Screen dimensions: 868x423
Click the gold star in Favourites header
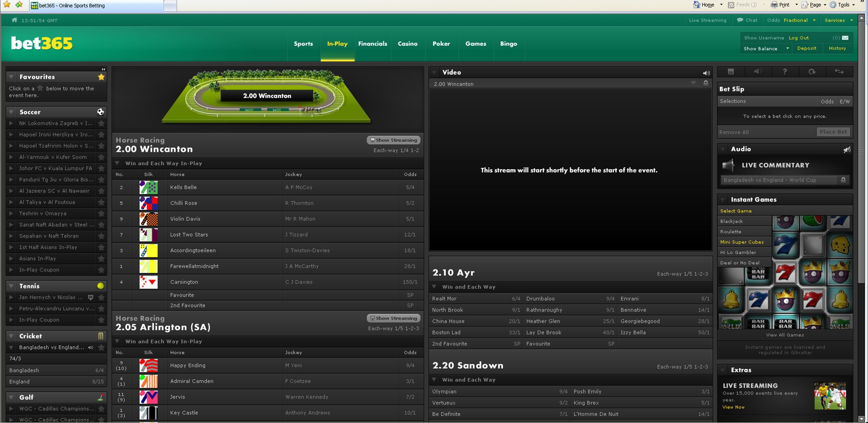(x=101, y=77)
